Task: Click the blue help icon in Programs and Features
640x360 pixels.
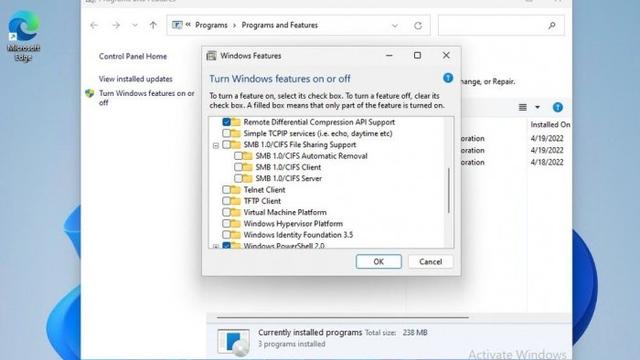Action: [x=558, y=107]
